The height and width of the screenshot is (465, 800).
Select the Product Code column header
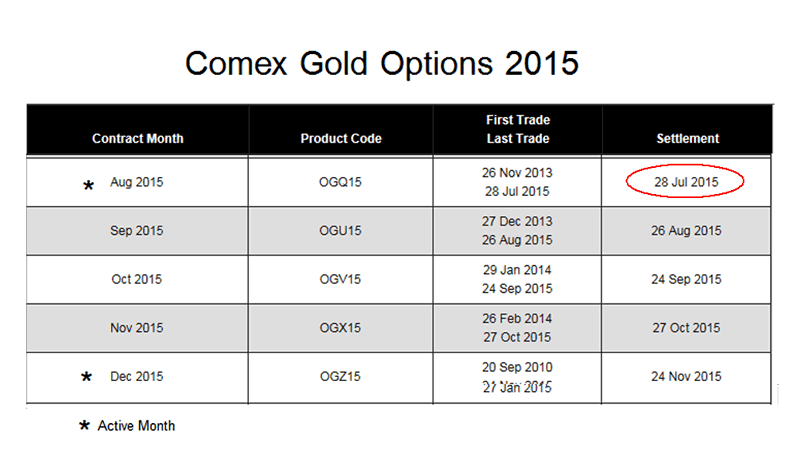point(341,139)
